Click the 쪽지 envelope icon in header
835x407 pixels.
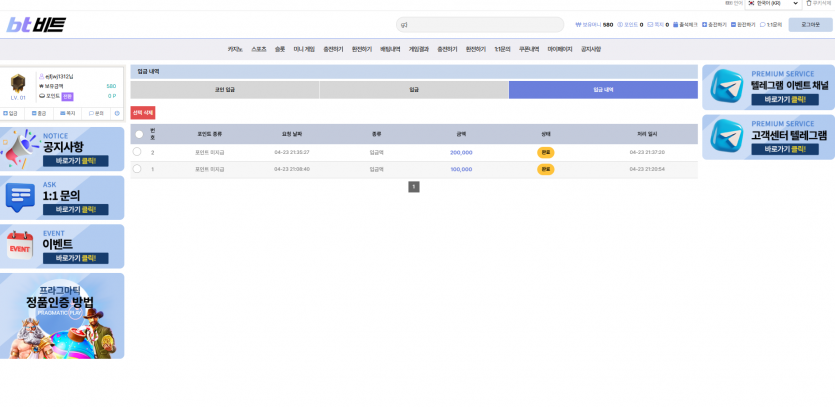(x=650, y=25)
